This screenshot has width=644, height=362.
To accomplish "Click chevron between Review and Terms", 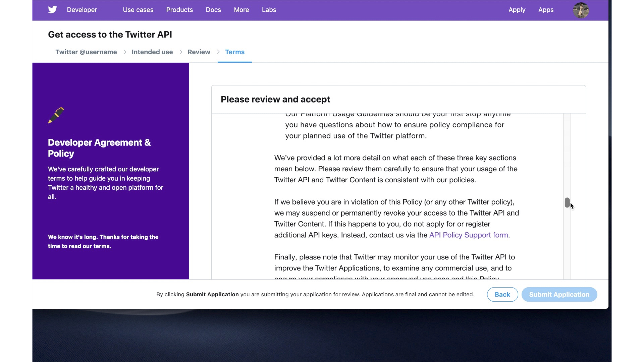I will point(218,52).
